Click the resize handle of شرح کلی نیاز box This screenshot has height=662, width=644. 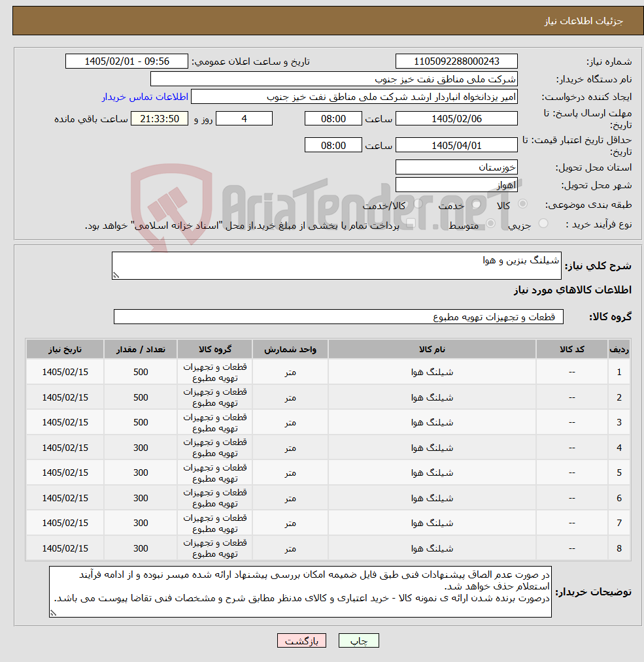(x=116, y=275)
